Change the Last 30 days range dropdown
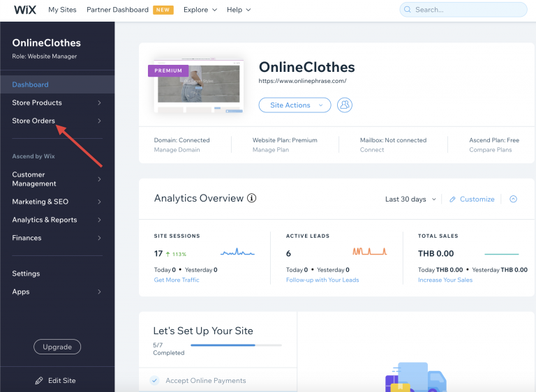 click(x=410, y=199)
